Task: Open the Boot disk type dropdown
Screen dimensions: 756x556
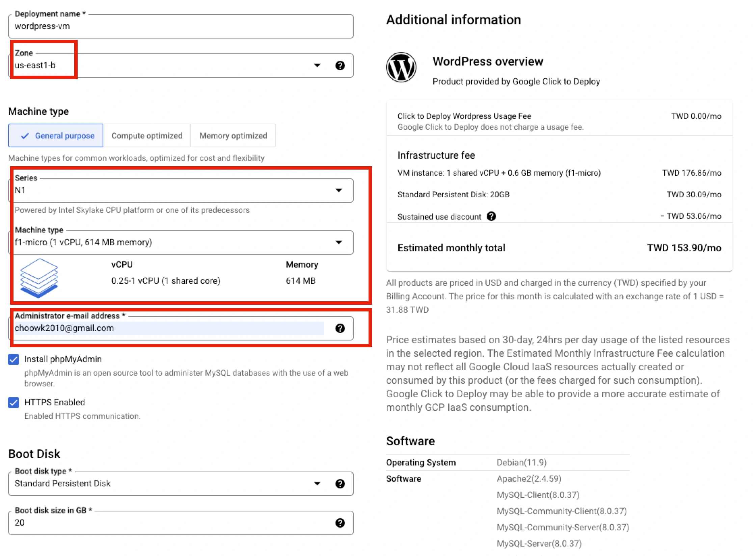Action: [181, 484]
